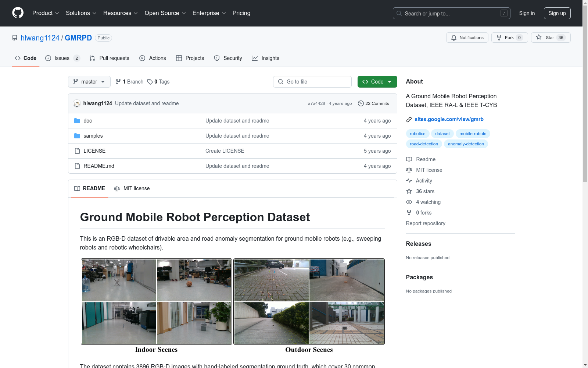Click the Sign up button
Viewport: 588px width, 368px height.
557,13
